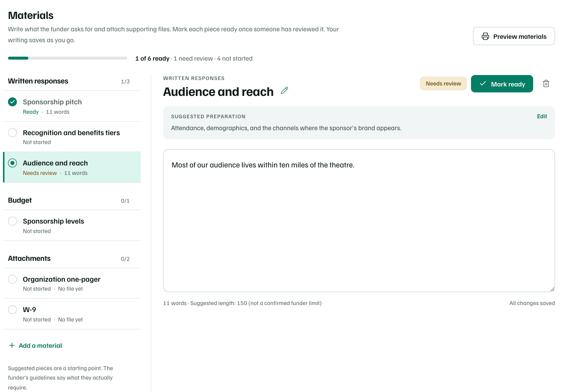Open the Sponsorship pitch item
Viewport: 563px width, 392px height.
point(72,106)
